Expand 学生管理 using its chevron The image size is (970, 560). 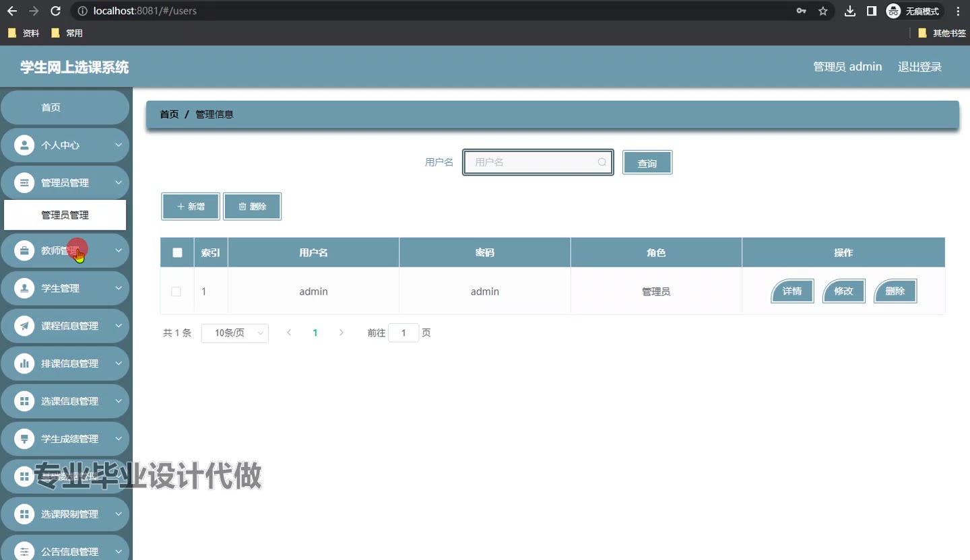tap(119, 288)
